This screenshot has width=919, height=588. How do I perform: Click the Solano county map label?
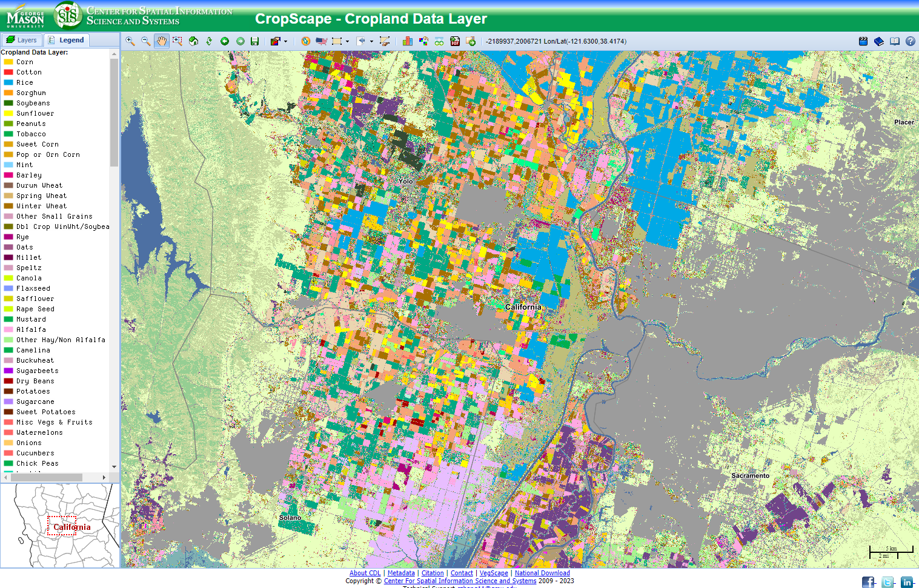[290, 517]
